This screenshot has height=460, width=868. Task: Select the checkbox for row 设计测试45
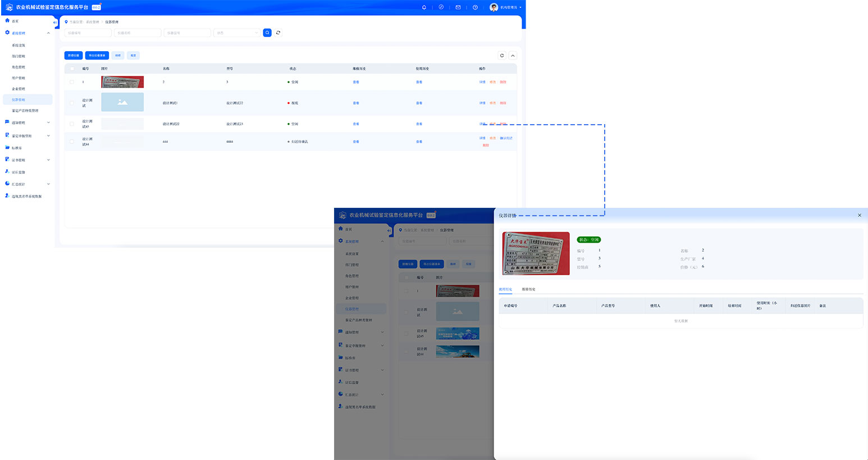click(72, 124)
